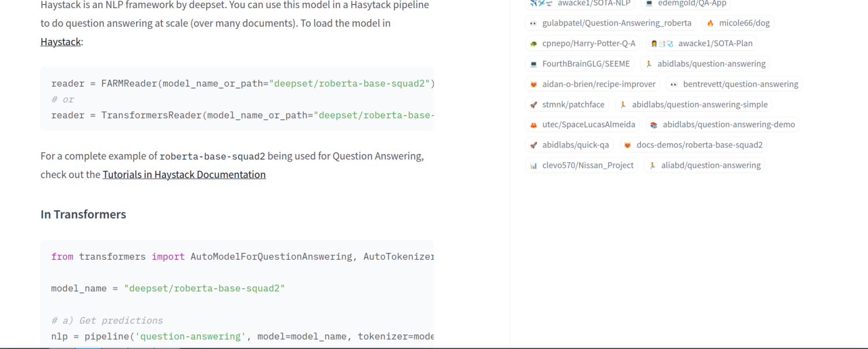Open aidan-o-brien/recipe-improver Space
Screen dimensions: 868x349
point(593,84)
